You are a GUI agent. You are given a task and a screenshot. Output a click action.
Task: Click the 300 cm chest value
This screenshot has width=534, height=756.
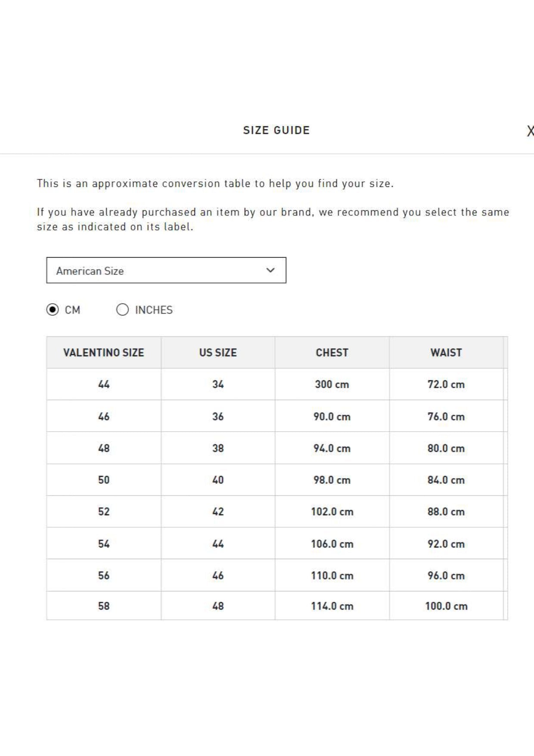[332, 384]
